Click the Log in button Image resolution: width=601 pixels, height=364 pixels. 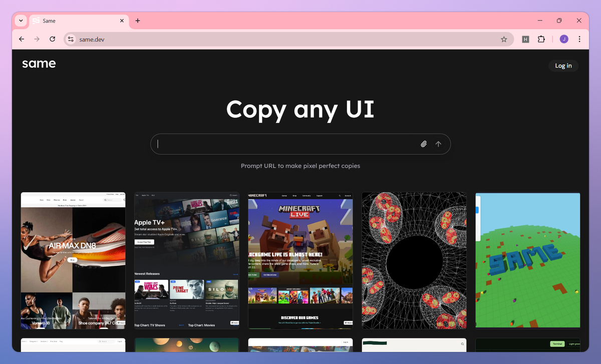coord(563,66)
